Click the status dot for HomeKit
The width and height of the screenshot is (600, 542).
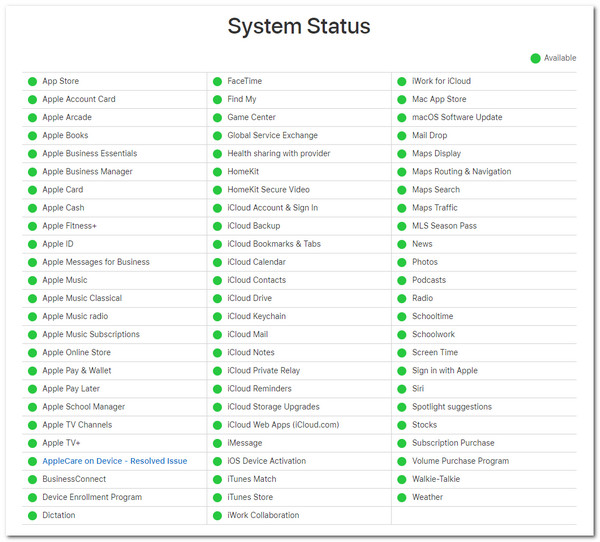click(217, 172)
